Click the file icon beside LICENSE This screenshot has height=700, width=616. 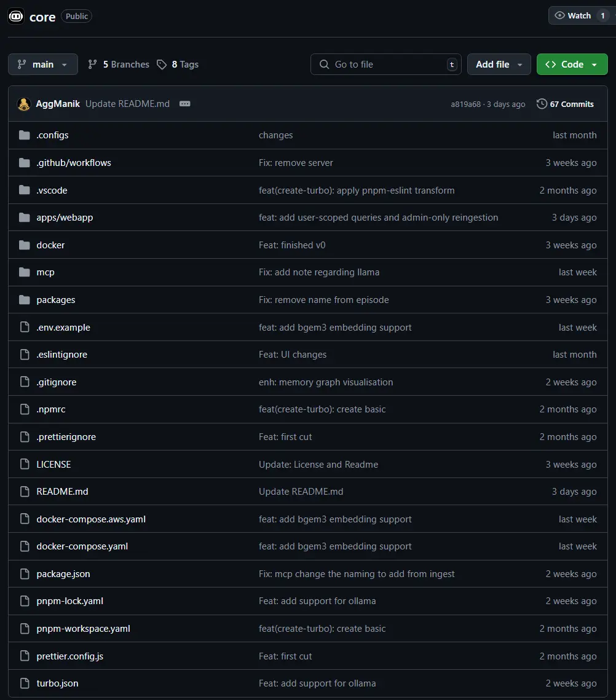tap(25, 465)
